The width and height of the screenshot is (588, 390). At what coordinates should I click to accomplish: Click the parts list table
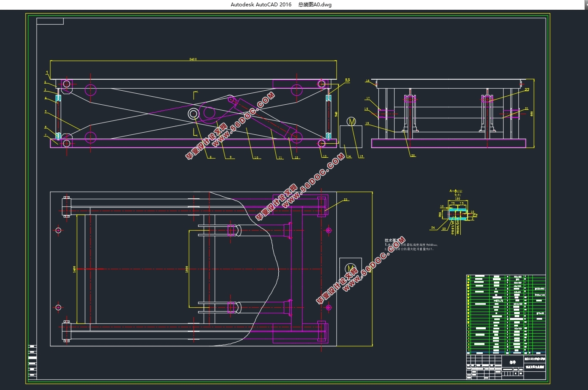506,314
